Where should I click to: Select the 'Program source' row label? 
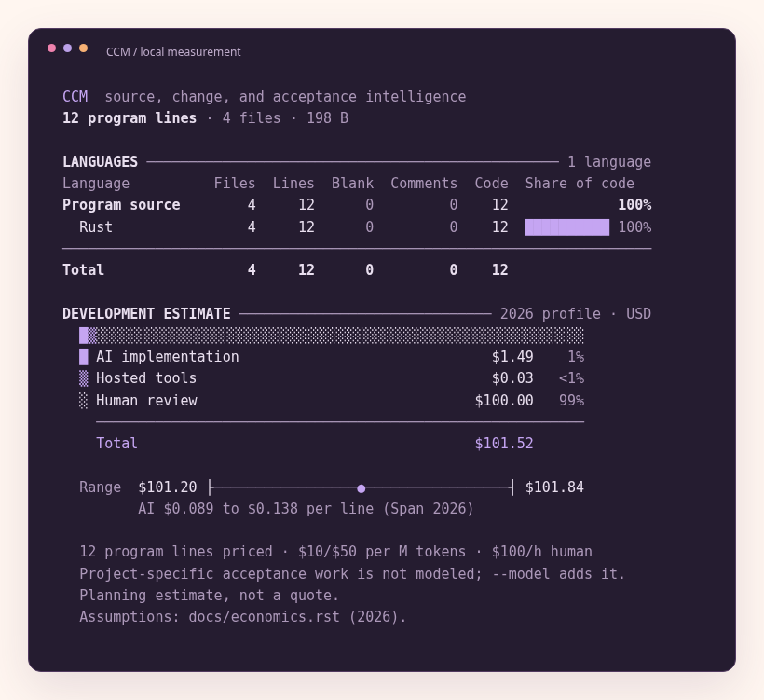tap(121, 205)
